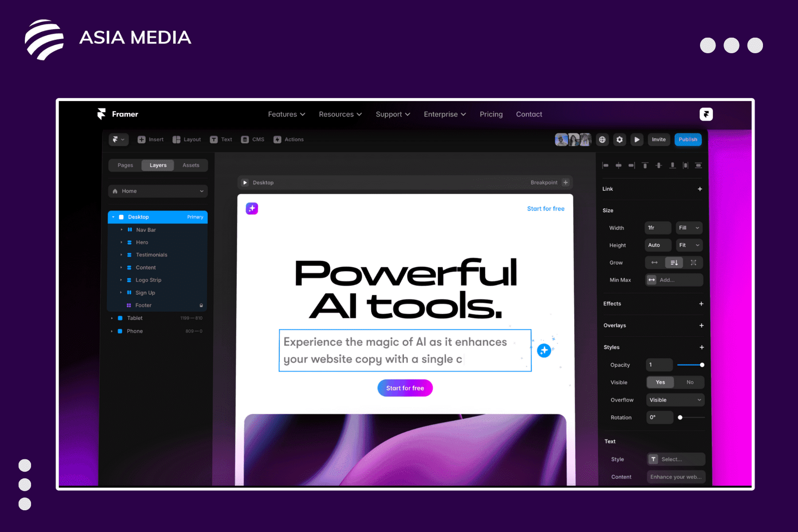Expand the Nav Bar layer

point(121,230)
